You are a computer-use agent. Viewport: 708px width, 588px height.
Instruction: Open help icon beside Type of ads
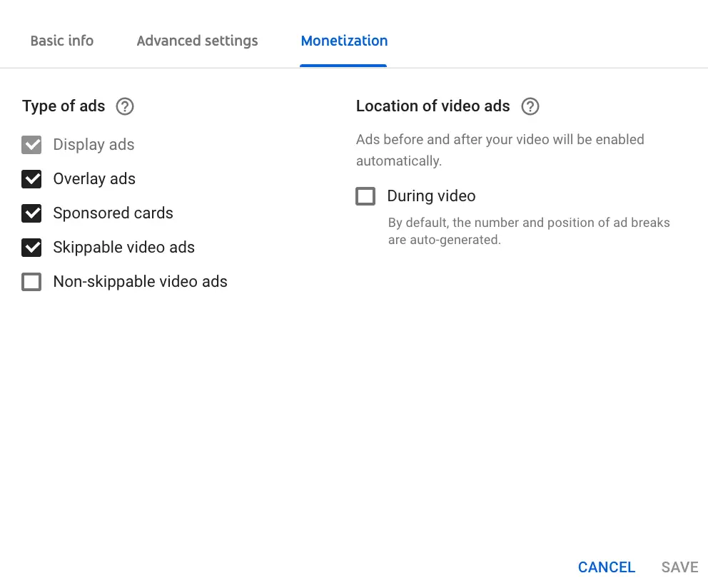click(x=125, y=107)
